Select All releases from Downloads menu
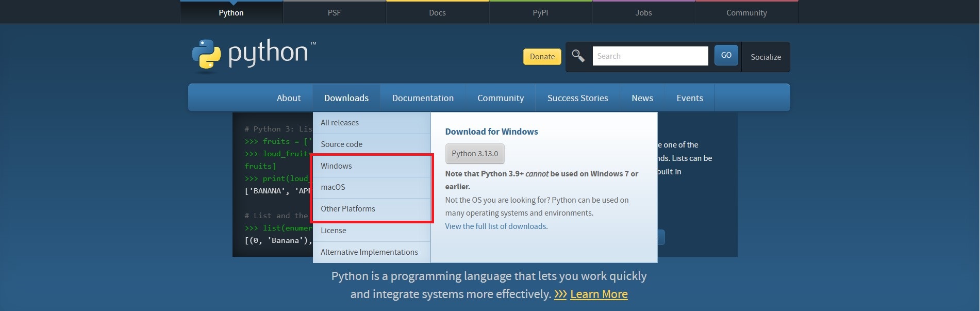The height and width of the screenshot is (311, 980). click(340, 123)
